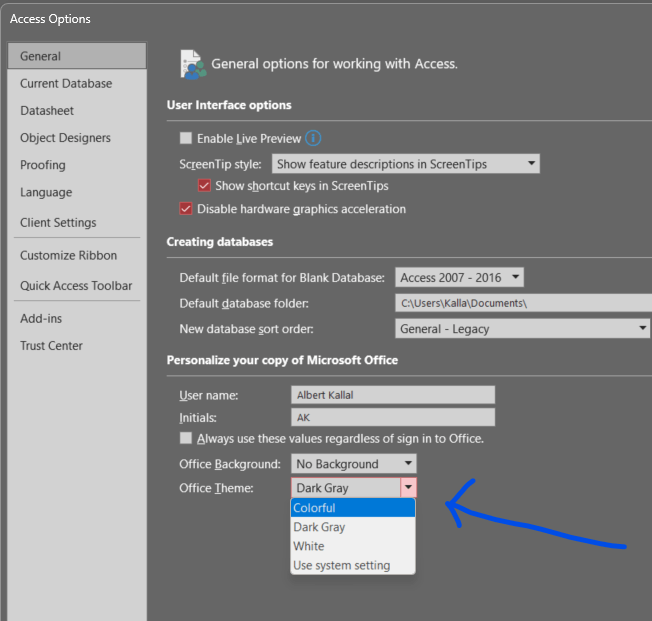Screen dimensions: 652x621
Task: Uncheck Disable hardware graphics acceleration
Action: [186, 208]
